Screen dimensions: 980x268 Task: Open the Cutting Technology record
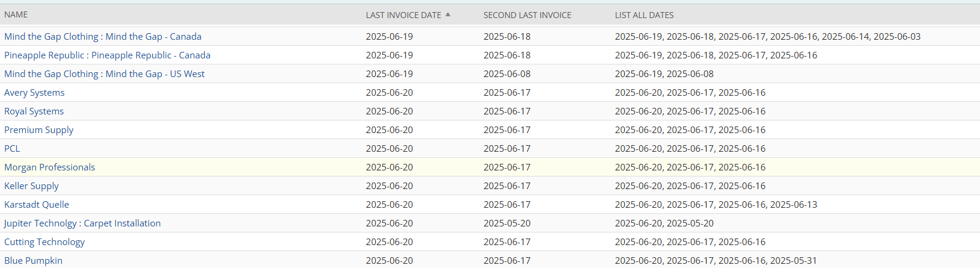[44, 242]
